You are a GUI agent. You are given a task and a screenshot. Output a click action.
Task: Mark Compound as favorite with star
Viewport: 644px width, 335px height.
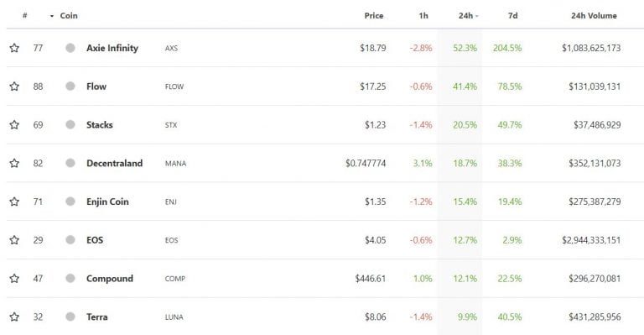click(14, 279)
